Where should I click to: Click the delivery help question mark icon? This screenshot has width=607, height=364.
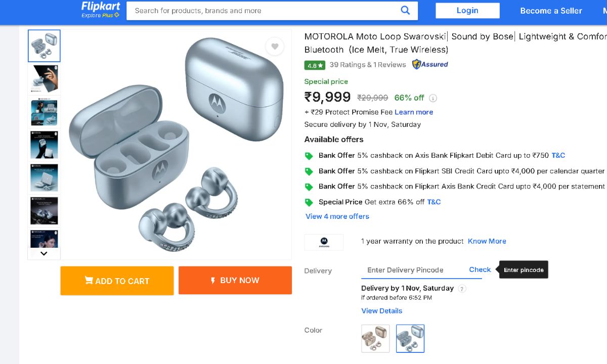pyautogui.click(x=462, y=289)
